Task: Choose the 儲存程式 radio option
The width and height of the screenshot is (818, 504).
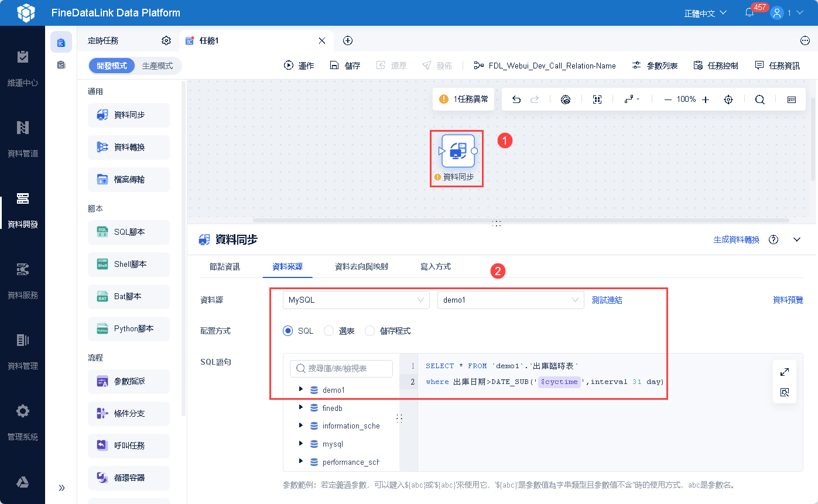Action: 369,331
